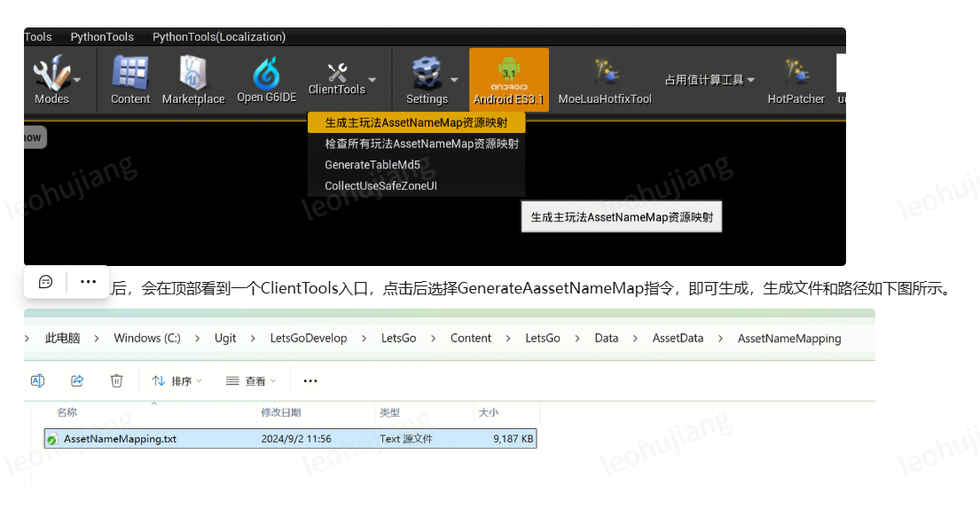Navigate to Content breadcrumb folder
980x524 pixels.
coord(471,338)
